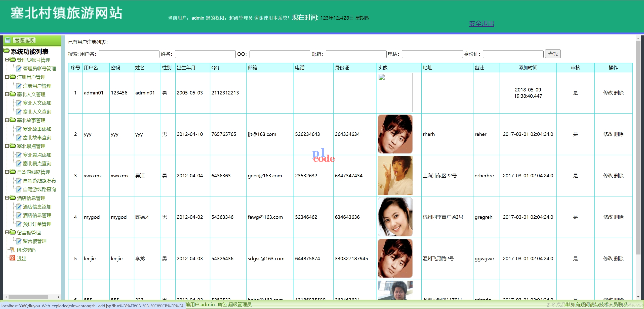Click the edit icon beside 酒店信息添加
This screenshot has height=309, width=644.
[x=19, y=207]
